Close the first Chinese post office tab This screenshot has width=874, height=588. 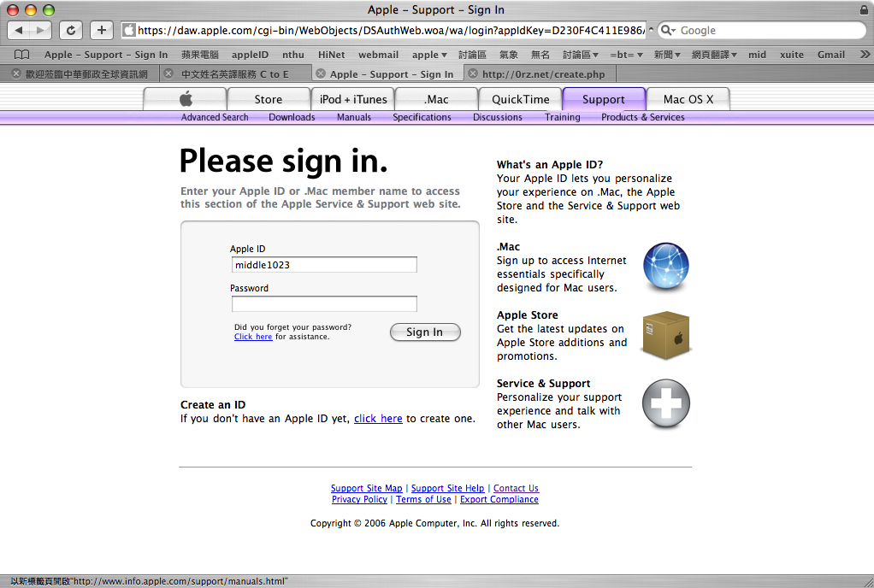[16, 73]
